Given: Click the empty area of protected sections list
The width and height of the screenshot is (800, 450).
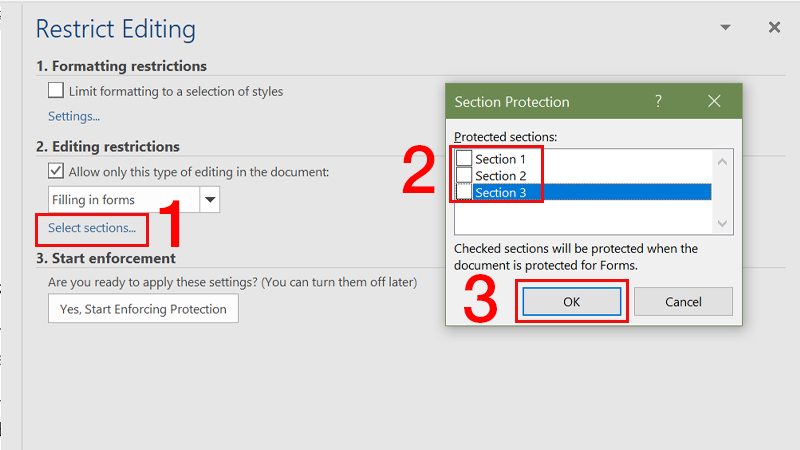Looking at the screenshot, I should tap(584, 217).
